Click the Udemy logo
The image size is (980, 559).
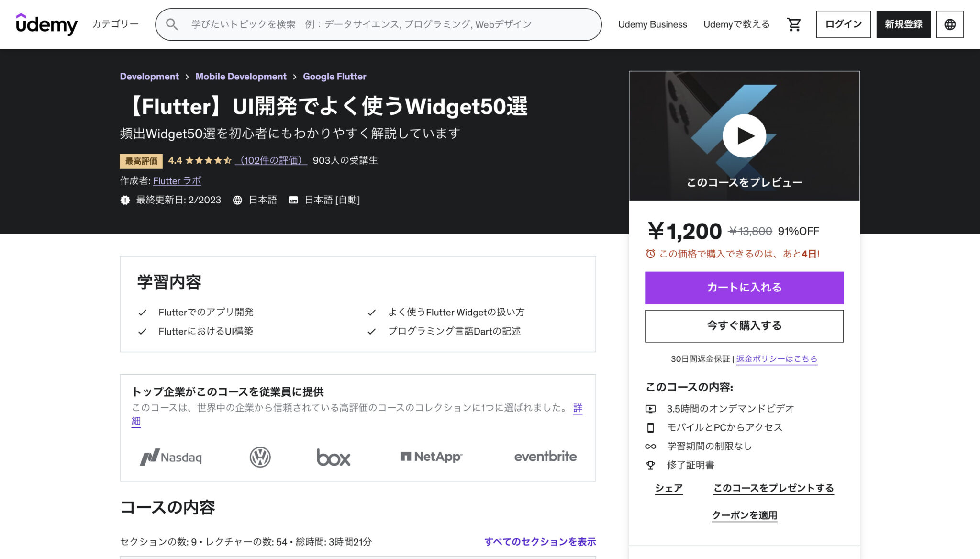[46, 24]
